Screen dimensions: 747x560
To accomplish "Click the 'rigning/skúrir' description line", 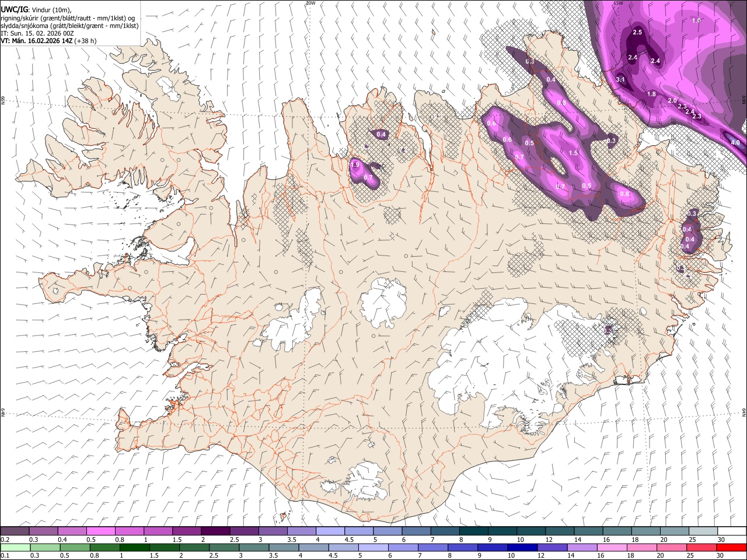I will [x=67, y=17].
